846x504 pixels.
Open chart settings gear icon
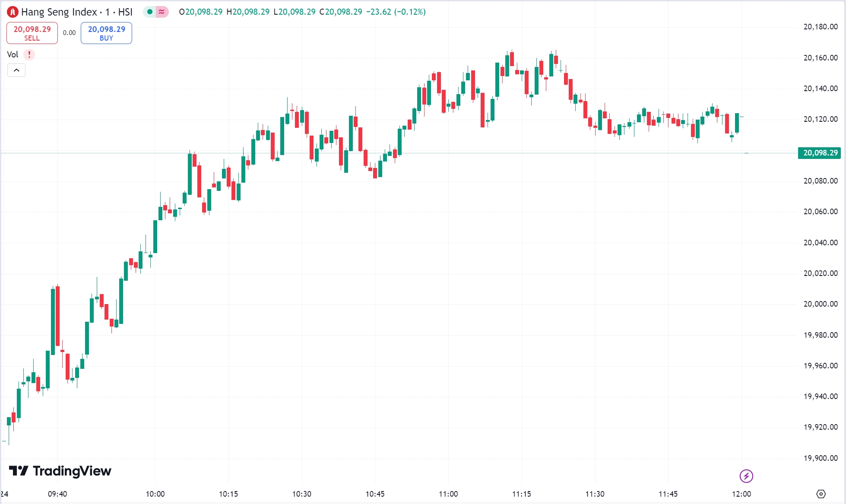coord(821,494)
